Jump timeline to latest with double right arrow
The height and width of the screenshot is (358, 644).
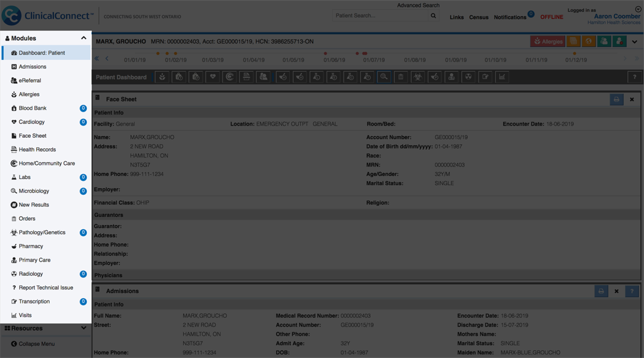point(637,59)
